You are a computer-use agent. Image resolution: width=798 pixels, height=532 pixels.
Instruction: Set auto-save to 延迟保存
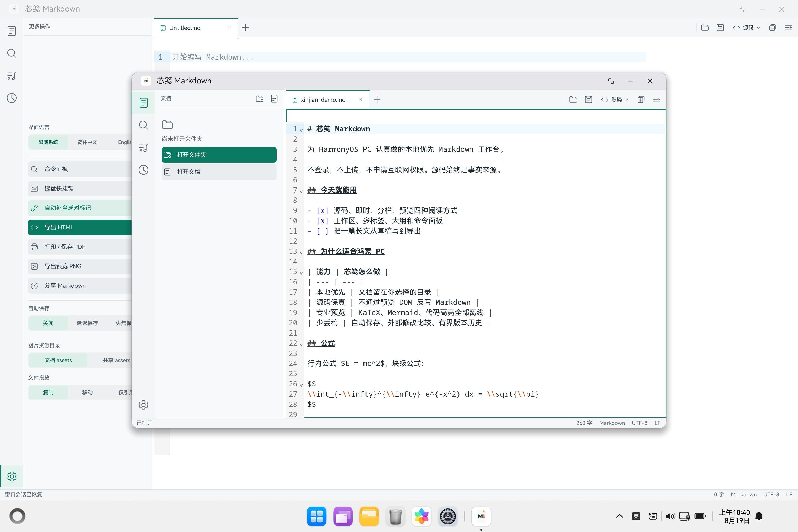(x=87, y=323)
